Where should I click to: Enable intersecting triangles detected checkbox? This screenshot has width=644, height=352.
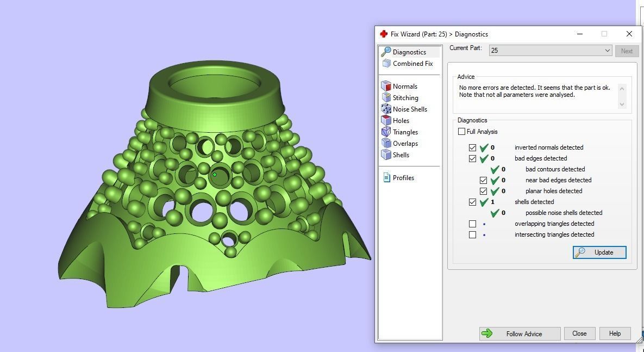[x=472, y=235]
